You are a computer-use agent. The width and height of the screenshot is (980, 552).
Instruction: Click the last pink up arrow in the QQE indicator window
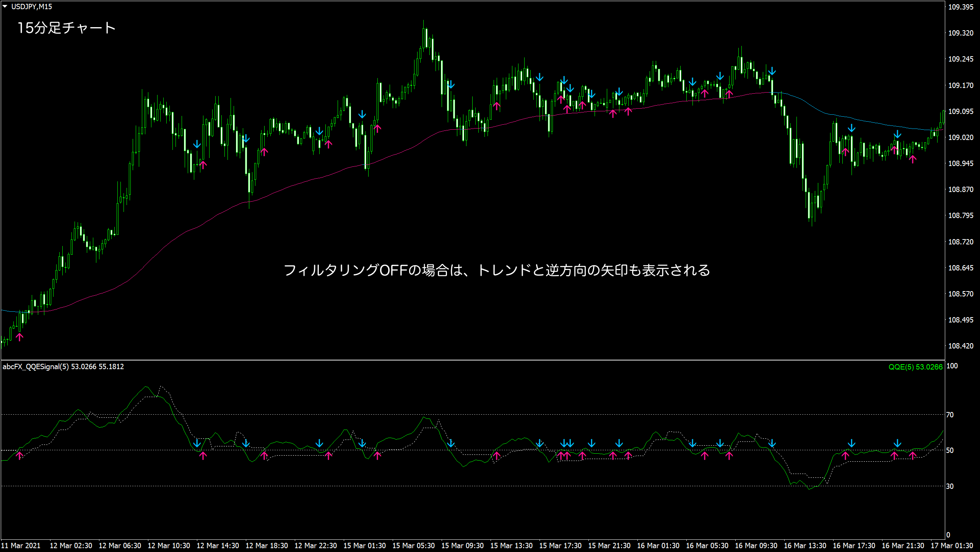pyautogui.click(x=913, y=455)
